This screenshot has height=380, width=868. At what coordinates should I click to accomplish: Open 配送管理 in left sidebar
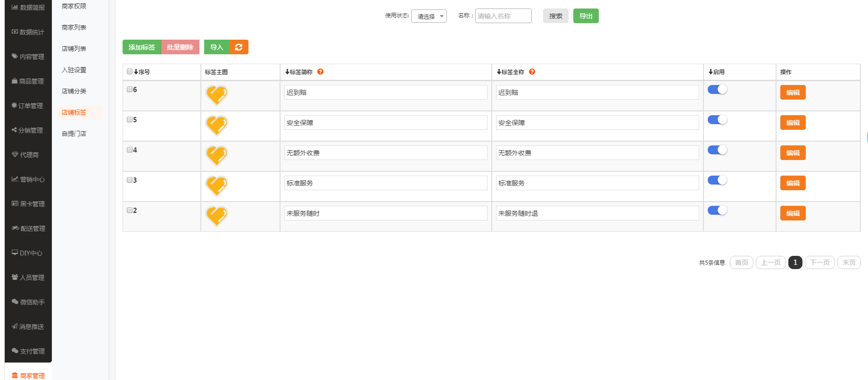[x=28, y=228]
